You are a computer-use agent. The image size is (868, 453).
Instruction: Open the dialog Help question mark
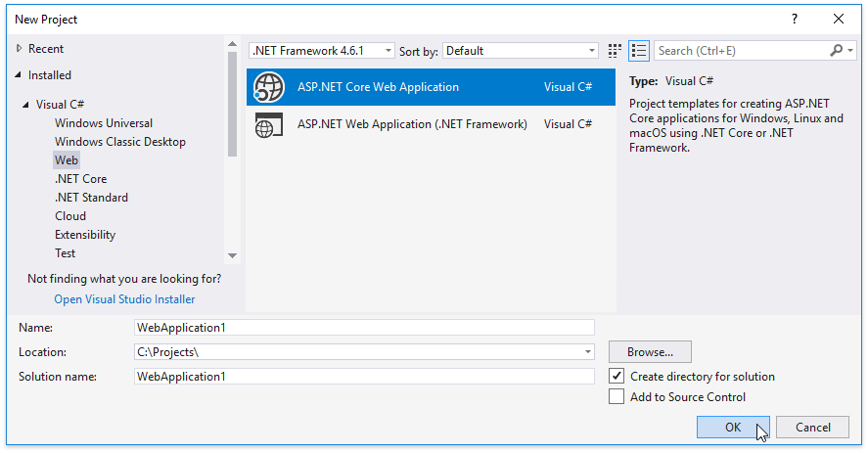[795, 19]
